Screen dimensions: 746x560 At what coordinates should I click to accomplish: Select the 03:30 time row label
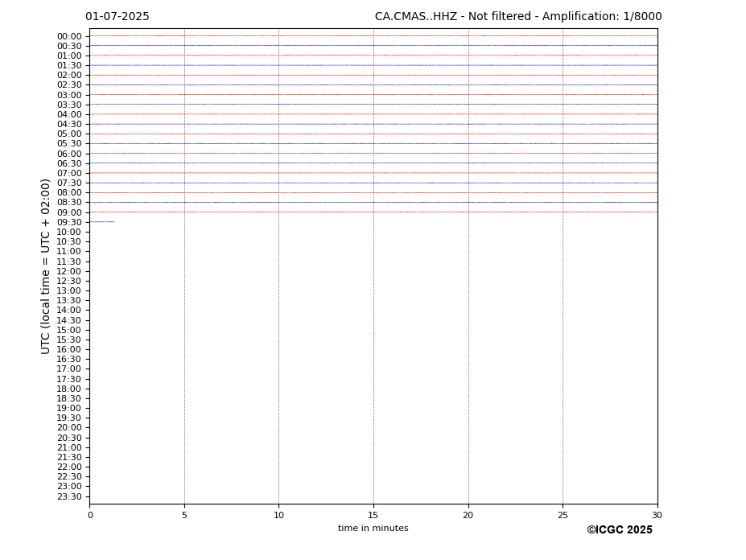click(69, 105)
